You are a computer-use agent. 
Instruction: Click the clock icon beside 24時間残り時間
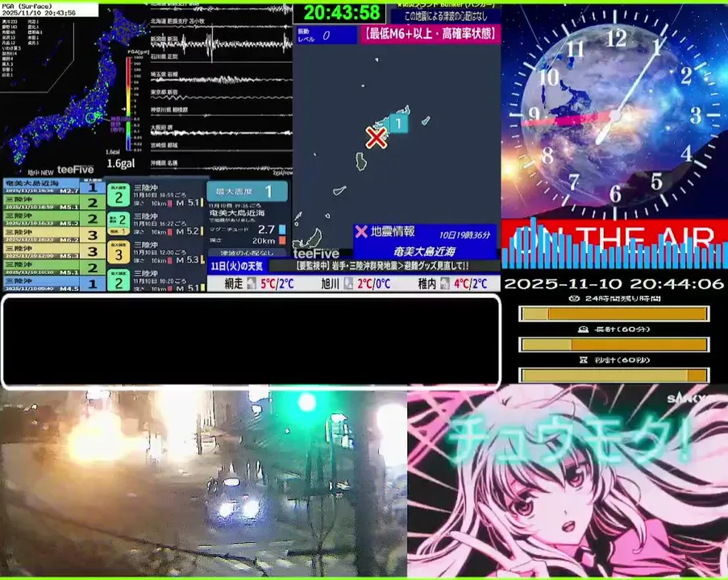pos(574,298)
